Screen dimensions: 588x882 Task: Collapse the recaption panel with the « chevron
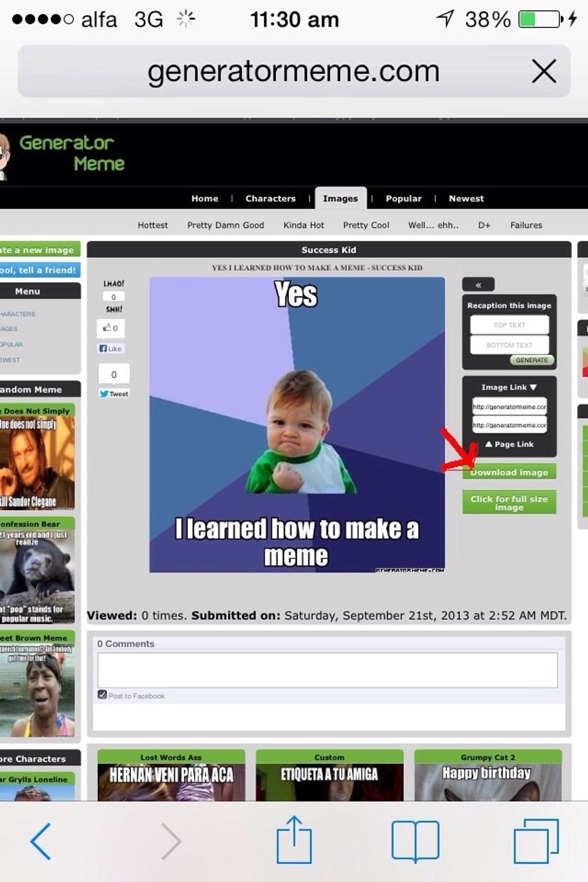click(x=478, y=284)
